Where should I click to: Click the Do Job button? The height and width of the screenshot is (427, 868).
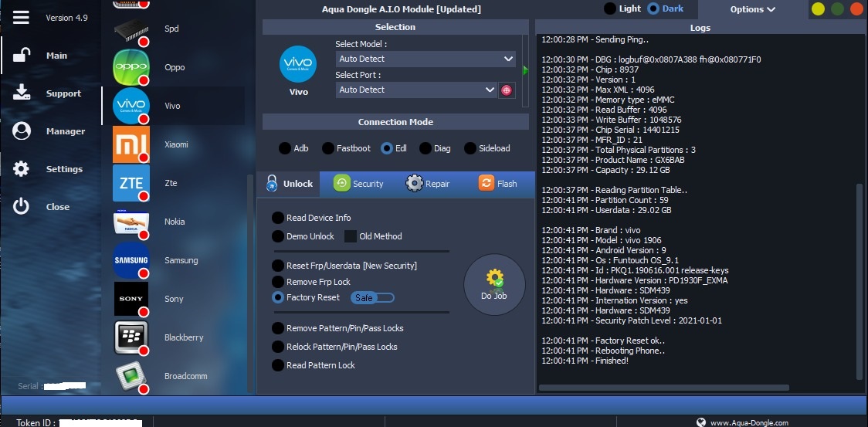[x=494, y=285]
